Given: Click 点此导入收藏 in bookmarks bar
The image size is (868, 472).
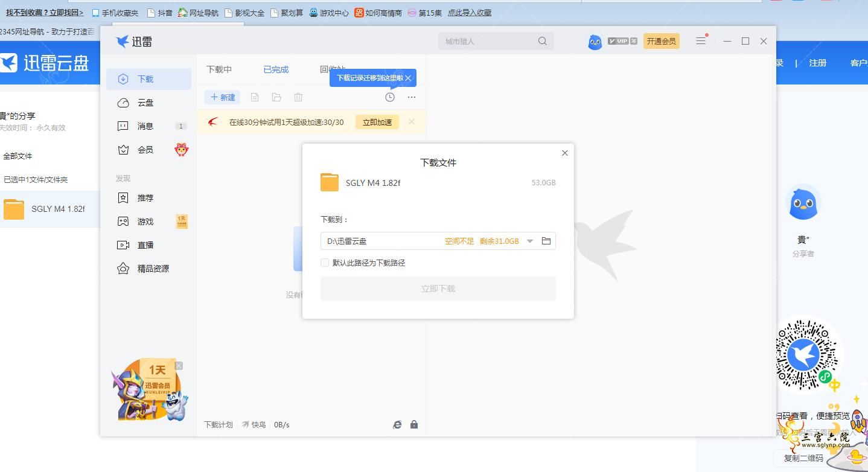Looking at the screenshot, I should coord(470,13).
